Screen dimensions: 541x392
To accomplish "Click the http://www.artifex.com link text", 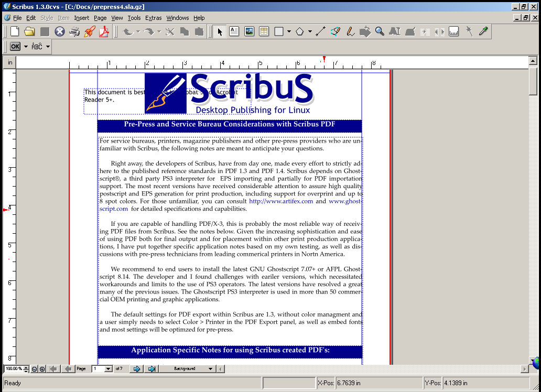I will click(281, 201).
